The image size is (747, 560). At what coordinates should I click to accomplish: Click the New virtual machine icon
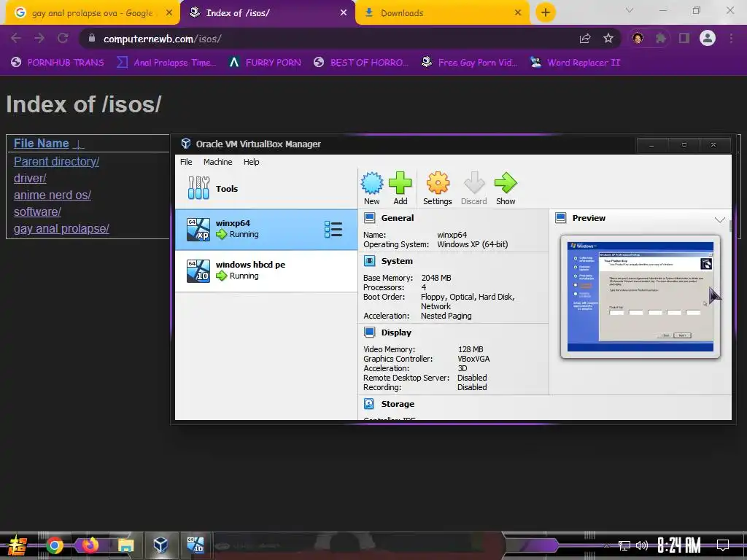click(371, 183)
